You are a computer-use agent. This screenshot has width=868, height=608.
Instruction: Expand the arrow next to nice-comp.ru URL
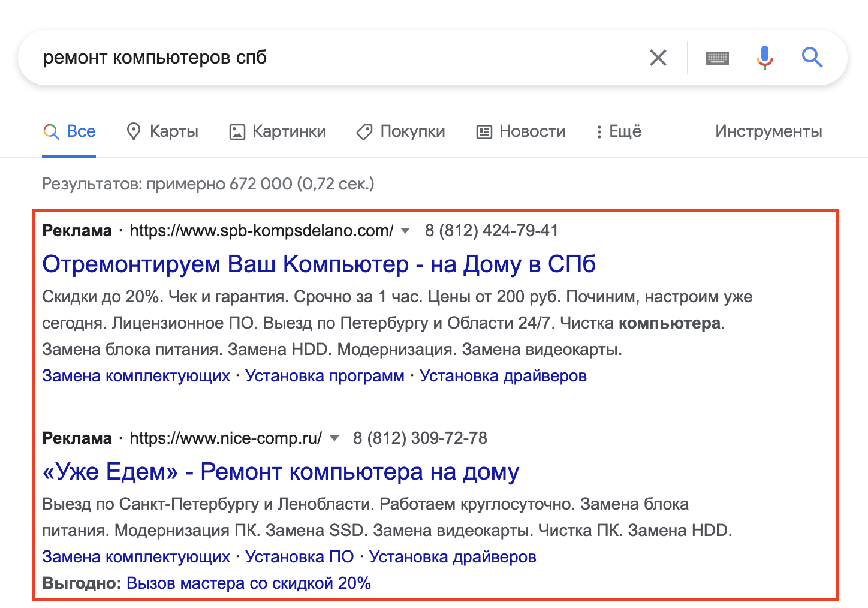pos(334,438)
